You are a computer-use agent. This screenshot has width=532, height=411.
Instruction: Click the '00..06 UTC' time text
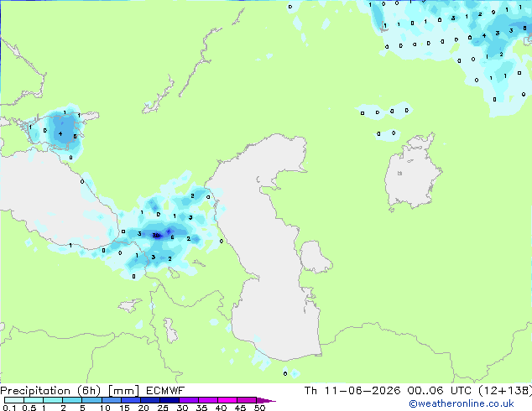click(x=440, y=391)
